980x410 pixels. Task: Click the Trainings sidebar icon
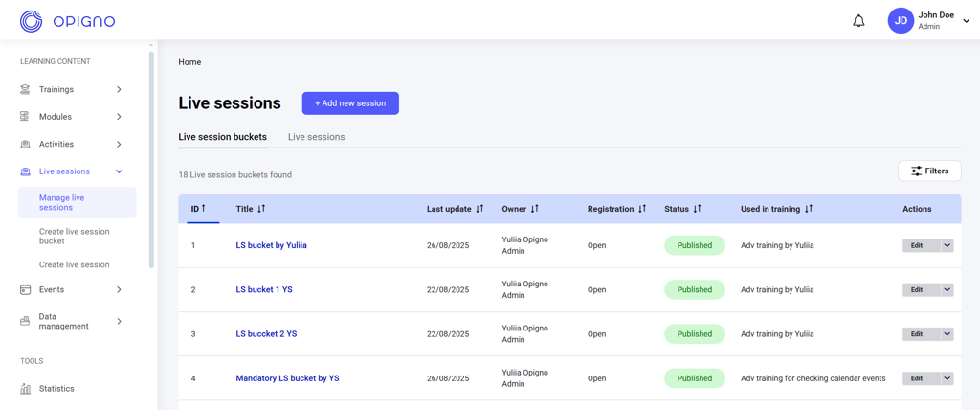tap(25, 89)
